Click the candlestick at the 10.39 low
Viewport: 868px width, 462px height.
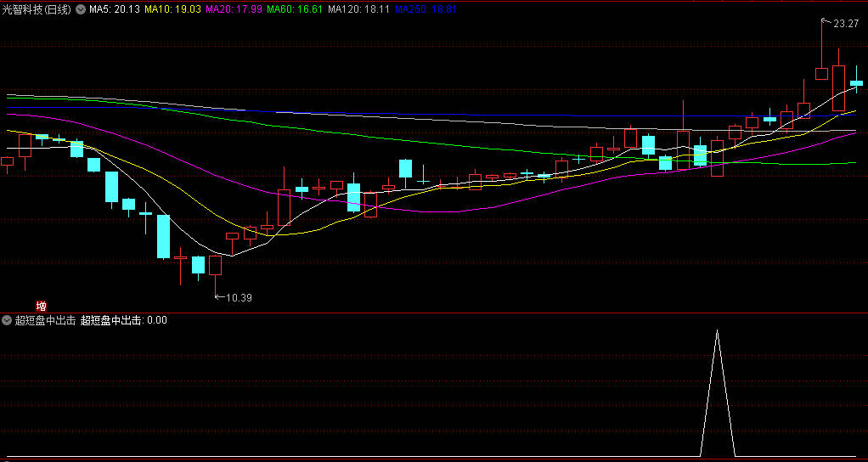pyautogui.click(x=215, y=265)
